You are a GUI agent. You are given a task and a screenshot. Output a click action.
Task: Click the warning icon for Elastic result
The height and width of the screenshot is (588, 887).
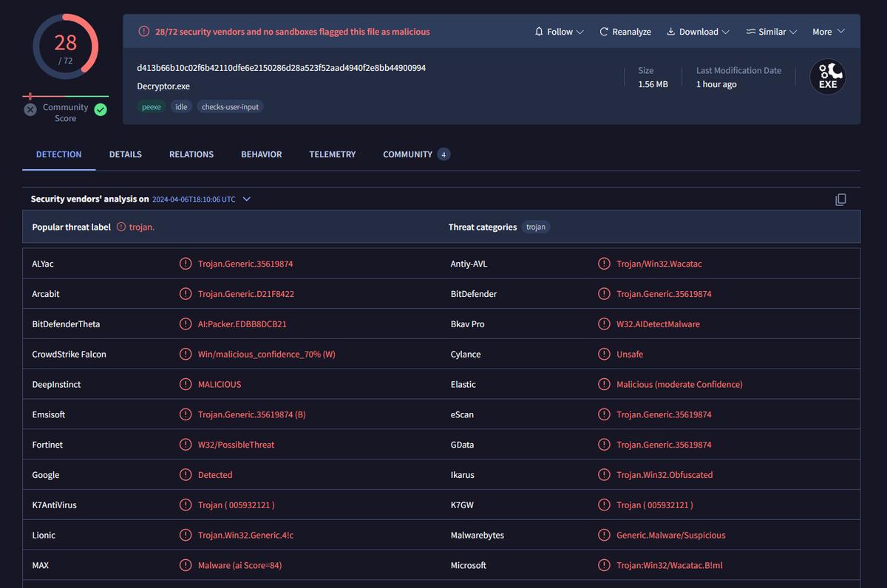click(x=604, y=385)
